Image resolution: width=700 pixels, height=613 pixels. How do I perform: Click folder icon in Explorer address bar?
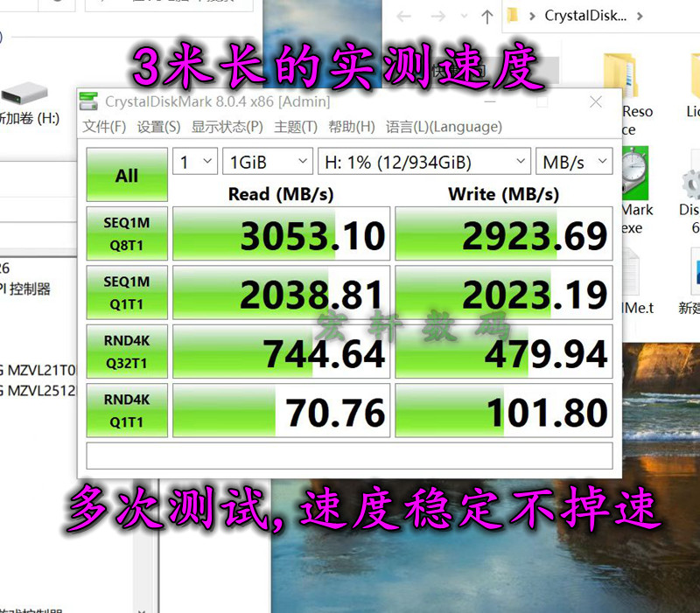click(513, 16)
